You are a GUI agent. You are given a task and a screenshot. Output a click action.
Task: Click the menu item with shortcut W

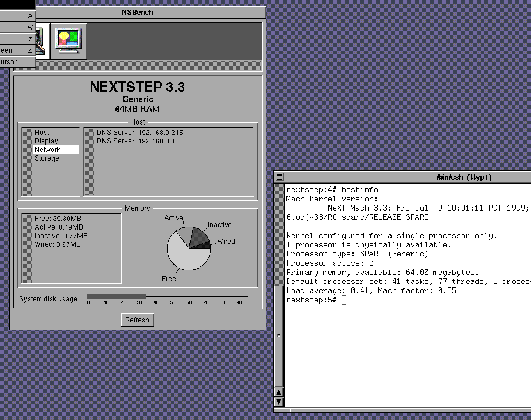coord(17,28)
